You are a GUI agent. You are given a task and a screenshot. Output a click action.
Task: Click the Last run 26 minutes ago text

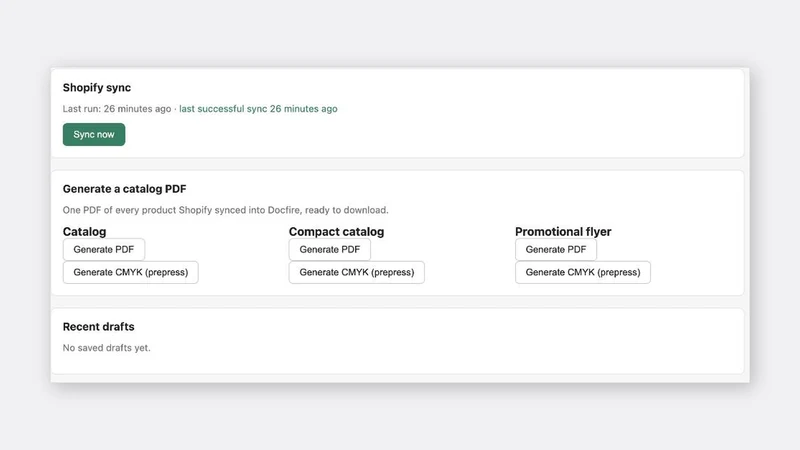click(117, 109)
